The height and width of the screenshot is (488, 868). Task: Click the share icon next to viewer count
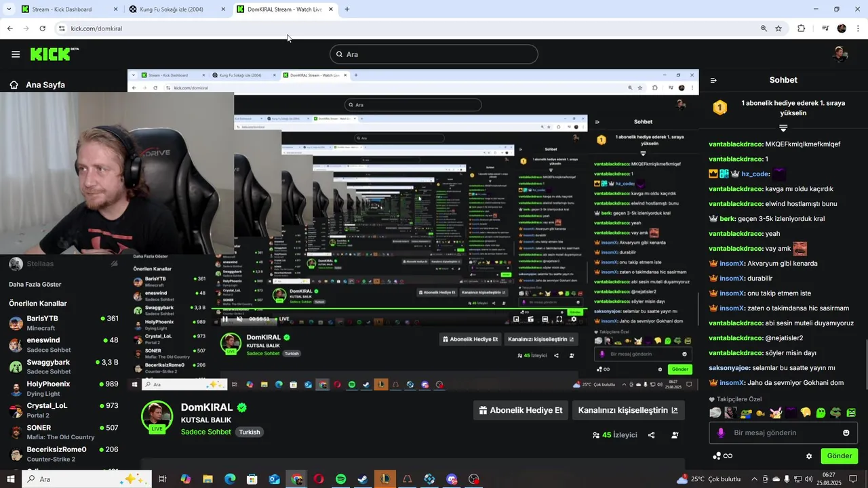tap(652, 435)
